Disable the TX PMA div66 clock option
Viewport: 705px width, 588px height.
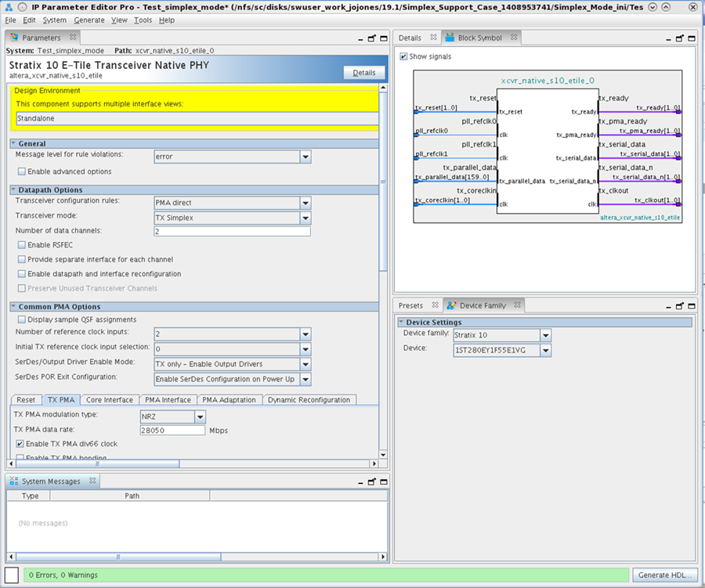[x=21, y=444]
